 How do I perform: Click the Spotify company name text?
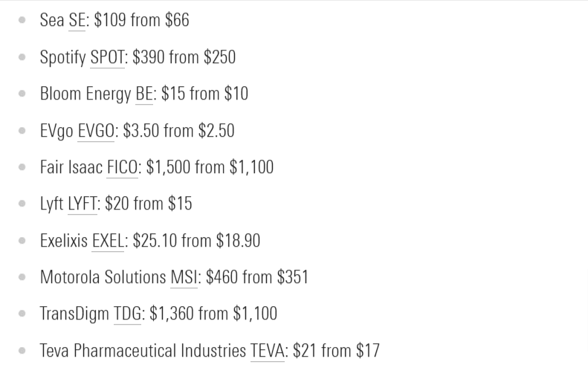tap(63, 57)
